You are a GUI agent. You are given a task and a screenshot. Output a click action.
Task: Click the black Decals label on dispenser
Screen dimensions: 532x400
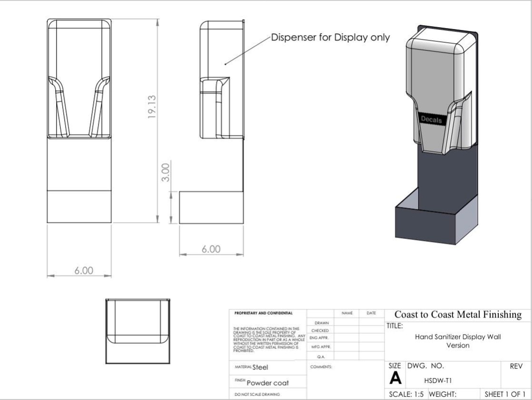coord(431,120)
